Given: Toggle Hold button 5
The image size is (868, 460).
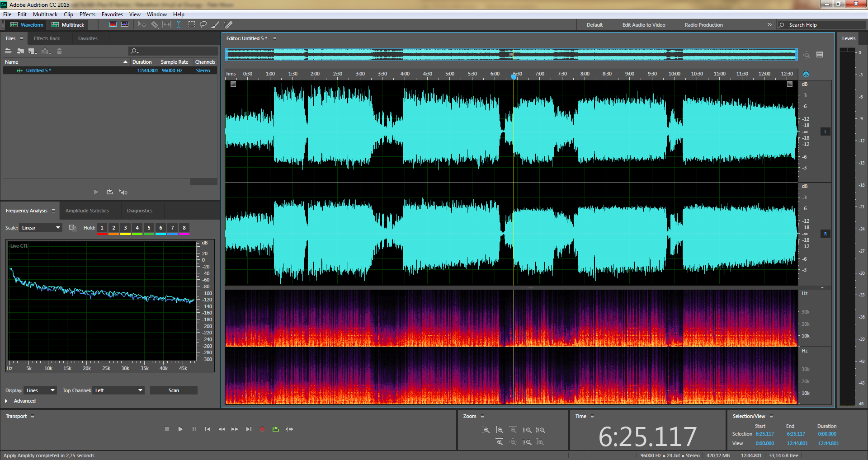Looking at the screenshot, I should coord(149,228).
